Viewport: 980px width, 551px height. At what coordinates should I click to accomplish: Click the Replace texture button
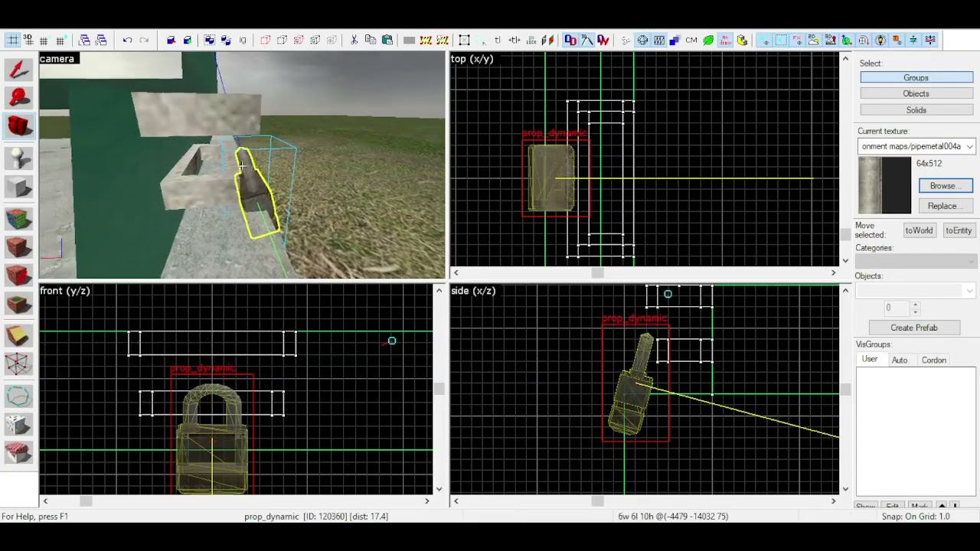[946, 206]
